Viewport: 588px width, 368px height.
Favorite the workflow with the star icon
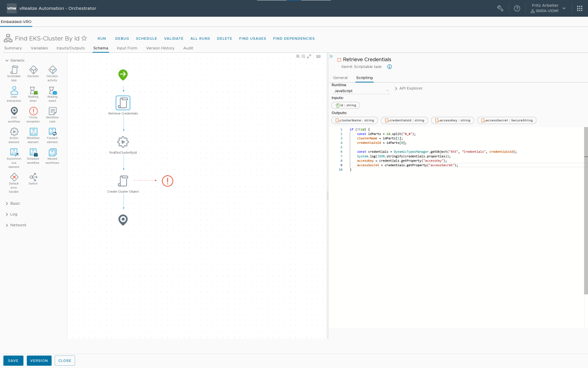tap(84, 38)
